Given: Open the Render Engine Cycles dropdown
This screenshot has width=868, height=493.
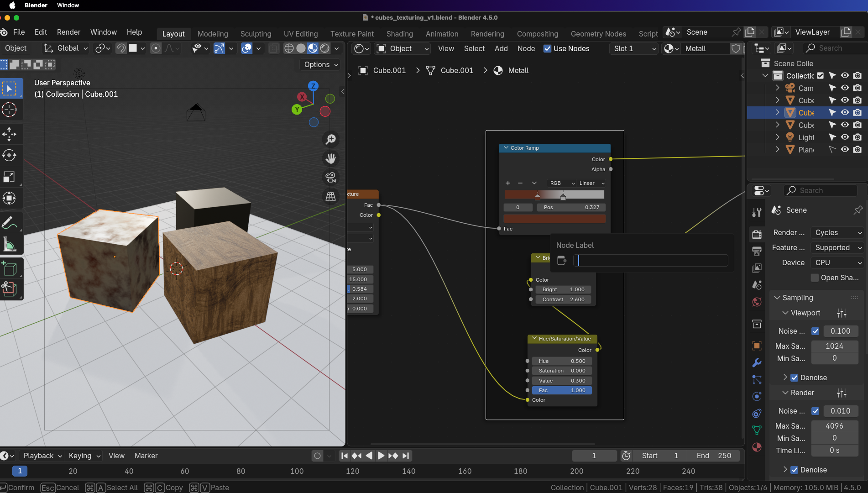Looking at the screenshot, I should [x=837, y=232].
